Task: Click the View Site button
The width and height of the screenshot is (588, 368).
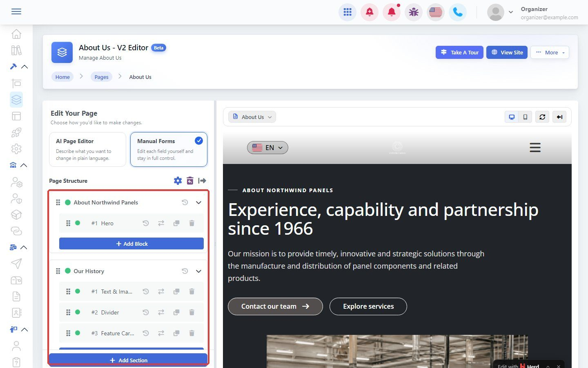Action: tap(507, 52)
